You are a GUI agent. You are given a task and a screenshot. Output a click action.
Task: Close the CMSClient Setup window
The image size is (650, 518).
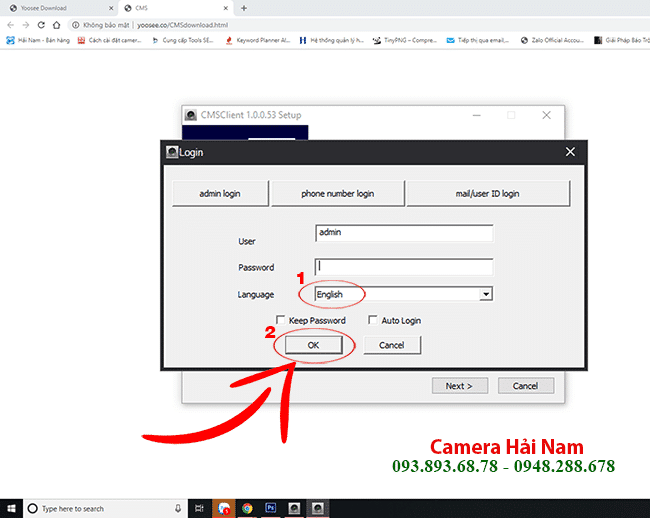(x=546, y=115)
